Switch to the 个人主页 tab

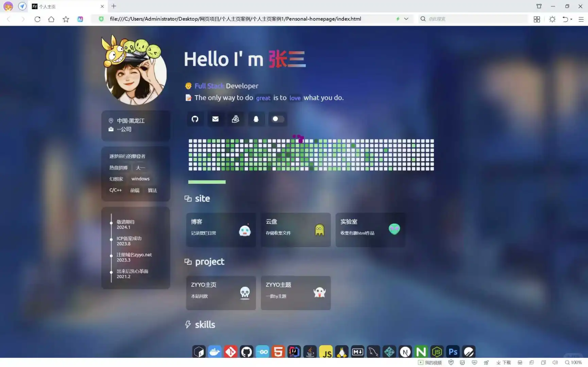pos(68,6)
